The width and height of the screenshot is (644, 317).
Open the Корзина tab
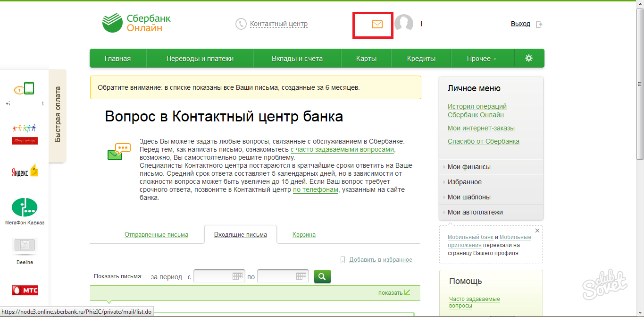click(x=304, y=234)
